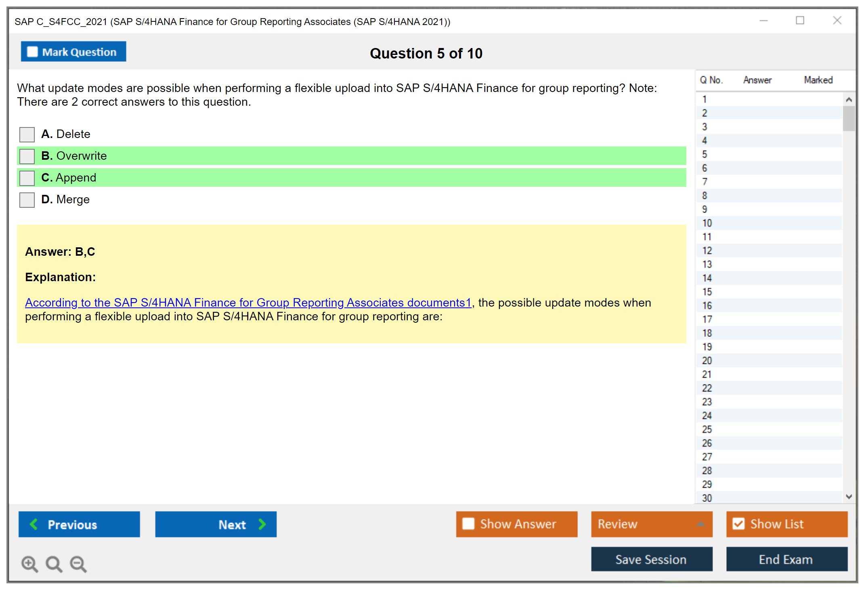The image size is (868, 593).
Task: Click the Previous button's left chevron icon
Action: pos(34,524)
